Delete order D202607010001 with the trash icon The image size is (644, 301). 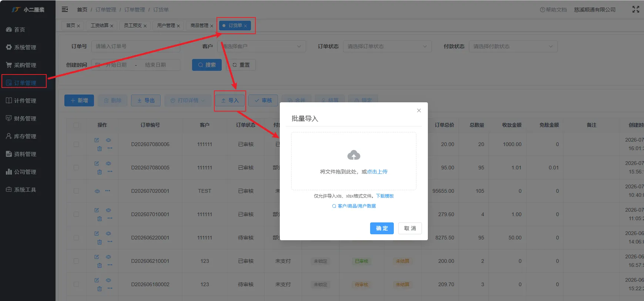coord(100,218)
